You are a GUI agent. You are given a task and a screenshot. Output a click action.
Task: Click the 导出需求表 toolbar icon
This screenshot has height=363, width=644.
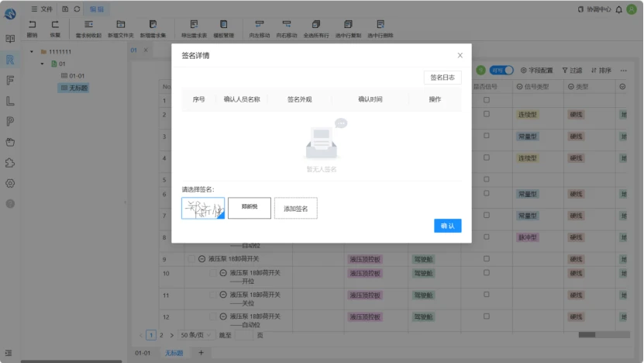click(194, 25)
